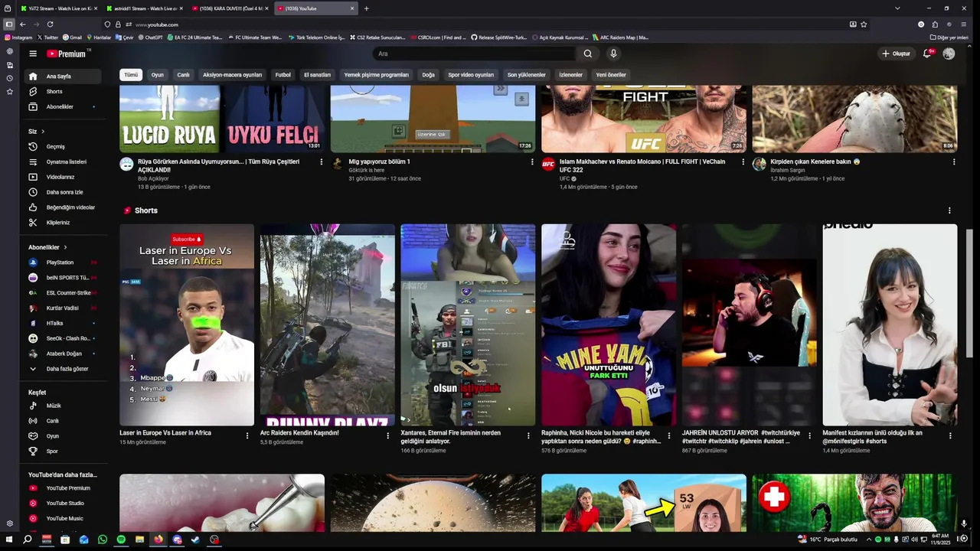This screenshot has height=551, width=980.
Task: Open Shorts from the sidebar
Action: [x=64, y=91]
